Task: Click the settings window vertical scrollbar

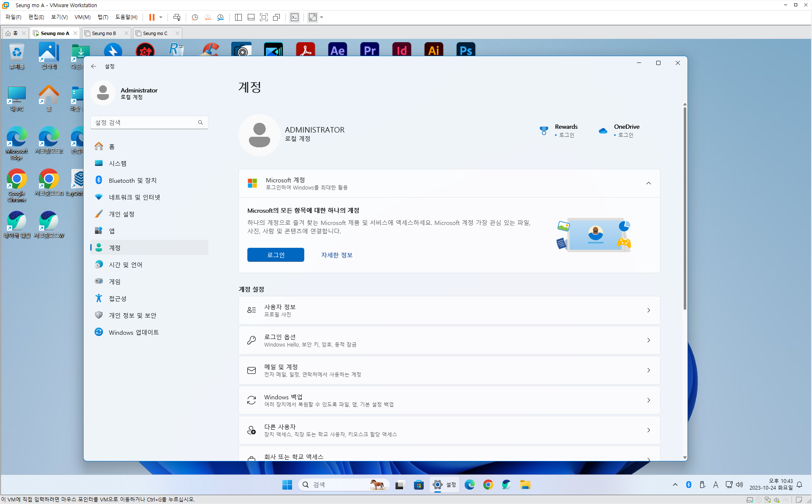Action: point(685,207)
